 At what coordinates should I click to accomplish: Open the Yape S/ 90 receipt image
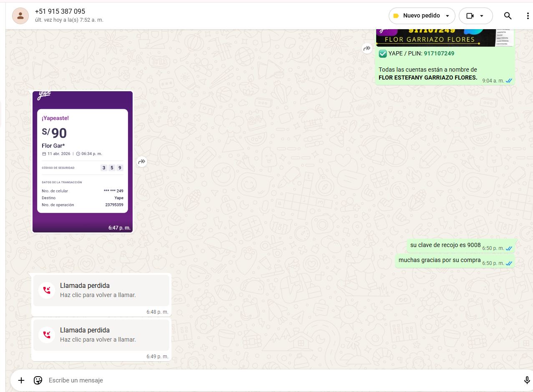83,162
